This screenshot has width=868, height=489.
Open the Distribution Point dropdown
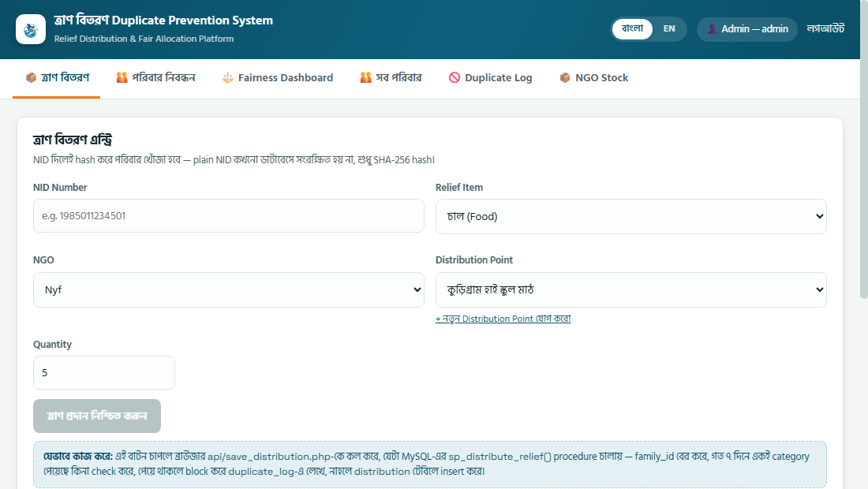click(631, 289)
